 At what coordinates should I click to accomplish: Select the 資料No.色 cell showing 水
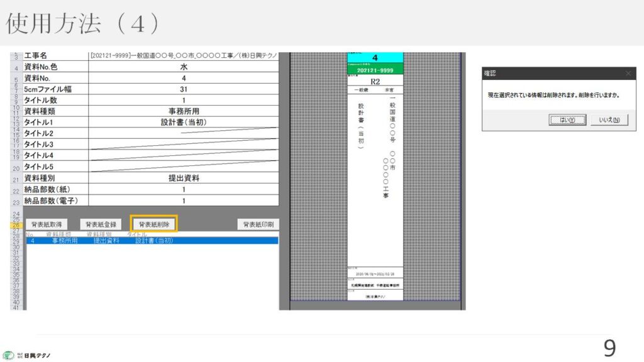[184, 67]
